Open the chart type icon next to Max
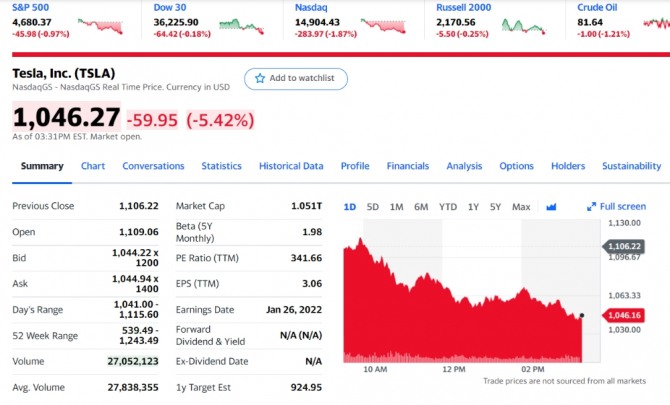This screenshot has width=670, height=405. point(550,207)
